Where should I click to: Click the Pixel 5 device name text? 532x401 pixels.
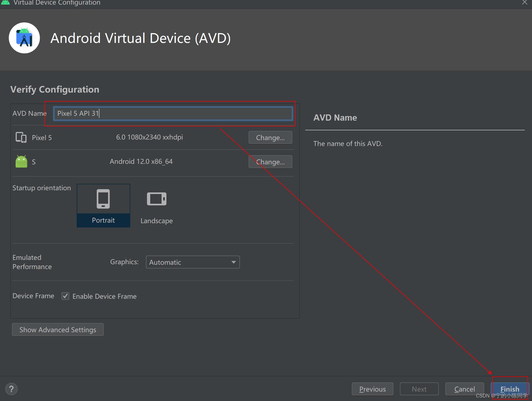(x=42, y=138)
